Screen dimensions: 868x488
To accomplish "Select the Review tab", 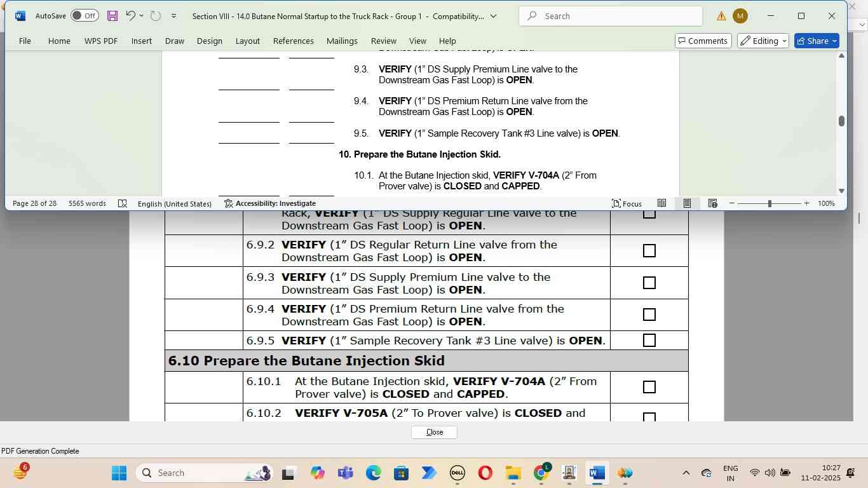I will (383, 41).
